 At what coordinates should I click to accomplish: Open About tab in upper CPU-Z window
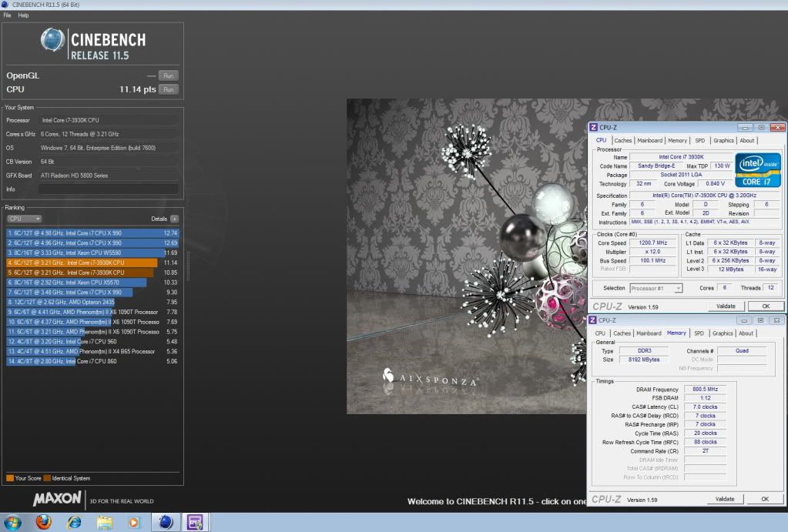click(747, 141)
